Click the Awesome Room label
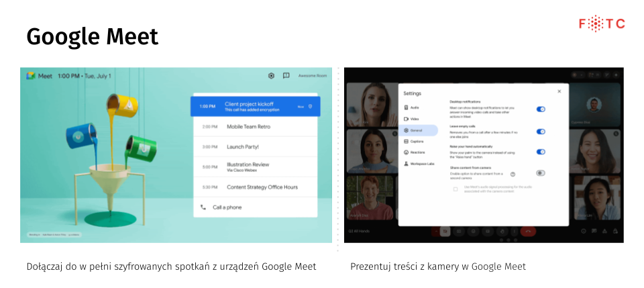The image size is (644, 288). click(x=313, y=76)
